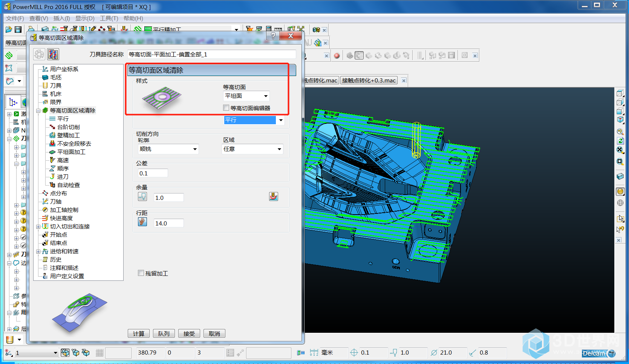Open the 平行精加工 strategy dropdown in toolbar
Image resolution: width=629 pixels, height=364 pixels.
pos(236,29)
